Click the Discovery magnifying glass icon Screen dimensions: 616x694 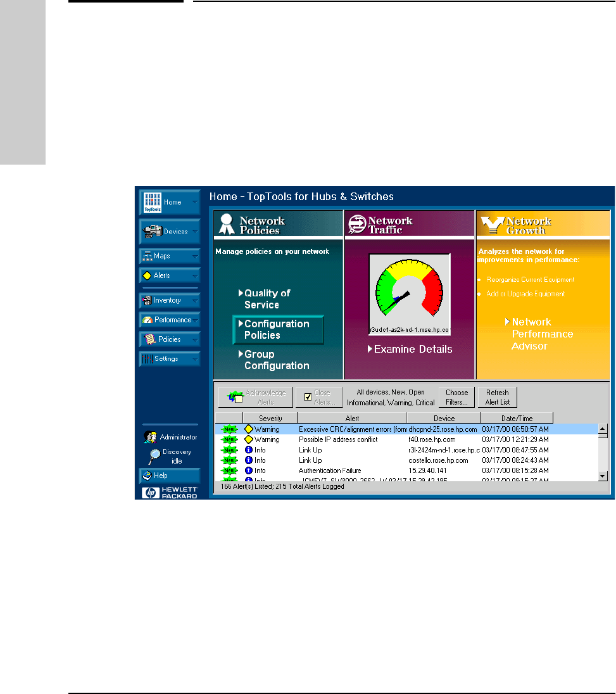154,456
